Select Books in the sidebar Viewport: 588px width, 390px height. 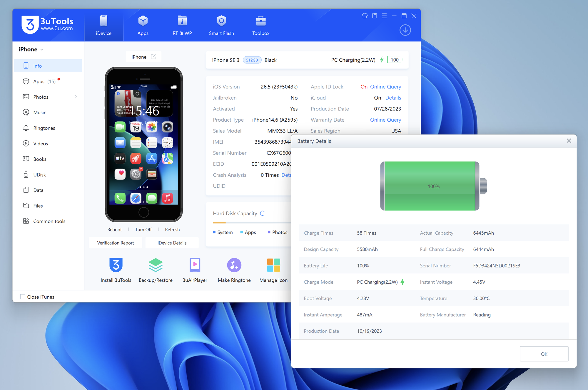pyautogui.click(x=48, y=159)
